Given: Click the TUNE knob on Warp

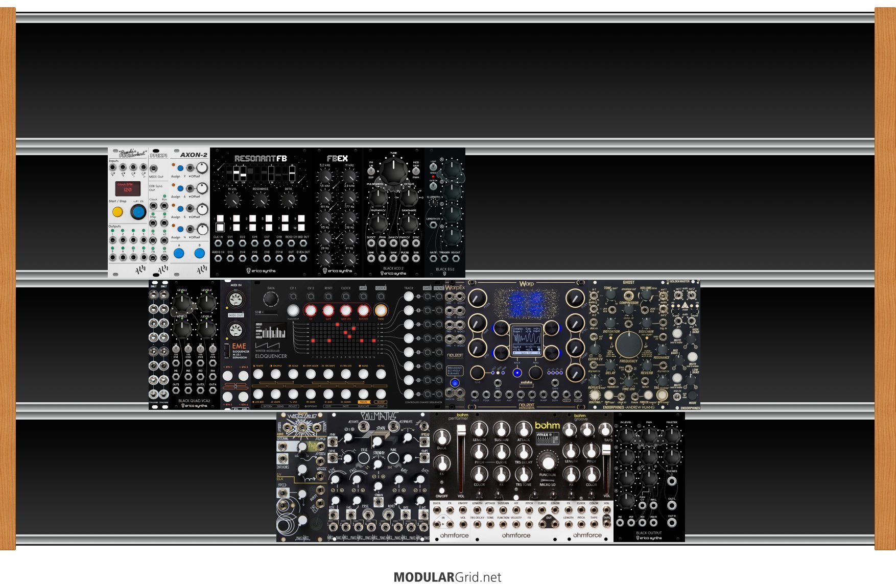Looking at the screenshot, I should 477,373.
